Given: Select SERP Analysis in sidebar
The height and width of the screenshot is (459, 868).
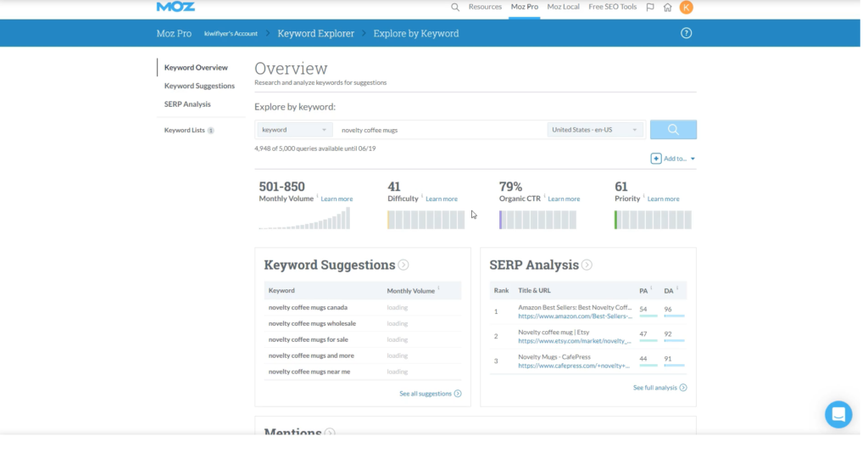Looking at the screenshot, I should pos(187,104).
